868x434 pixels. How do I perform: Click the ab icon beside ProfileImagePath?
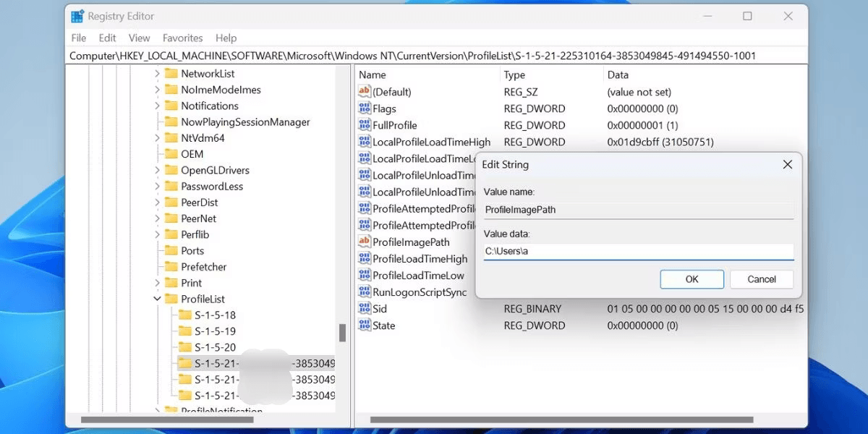pos(365,242)
